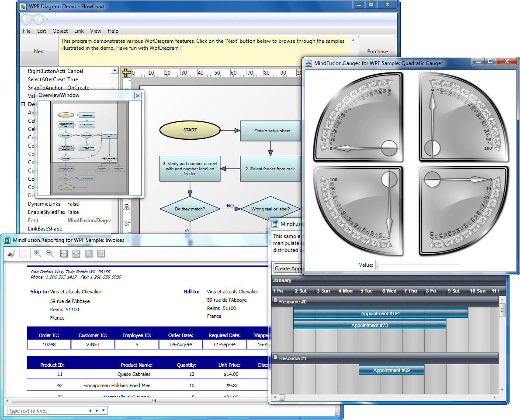
Task: Switch to single page layout icon
Action: [x=89, y=254]
